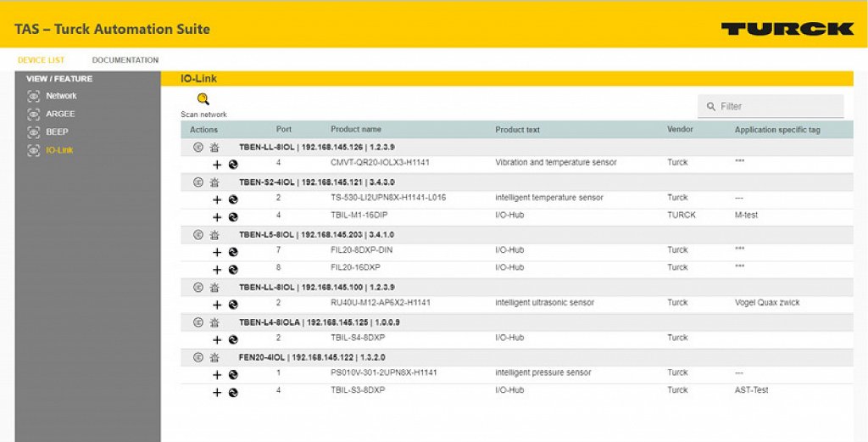Click the Scan network magnifier icon
Image resolution: width=868 pixels, height=442 pixels.
pyautogui.click(x=203, y=99)
